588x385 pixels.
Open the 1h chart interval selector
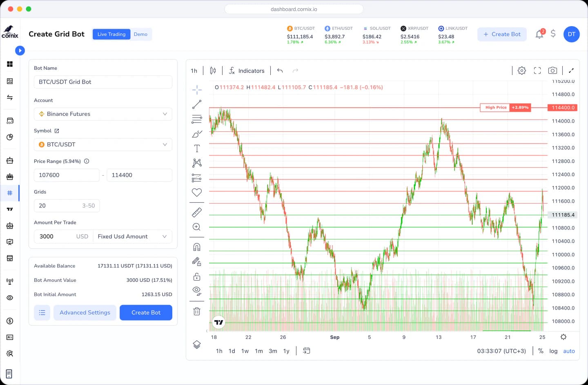194,71
